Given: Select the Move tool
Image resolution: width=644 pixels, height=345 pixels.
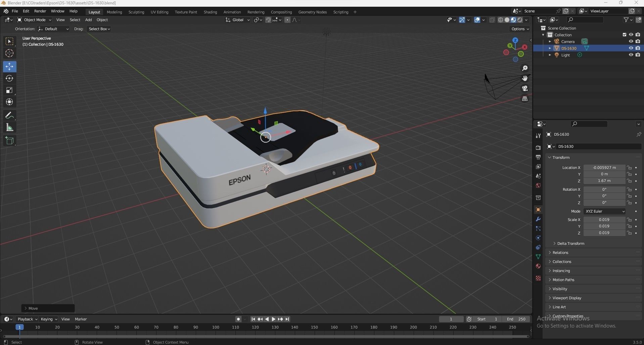Looking at the screenshot, I should coord(9,67).
